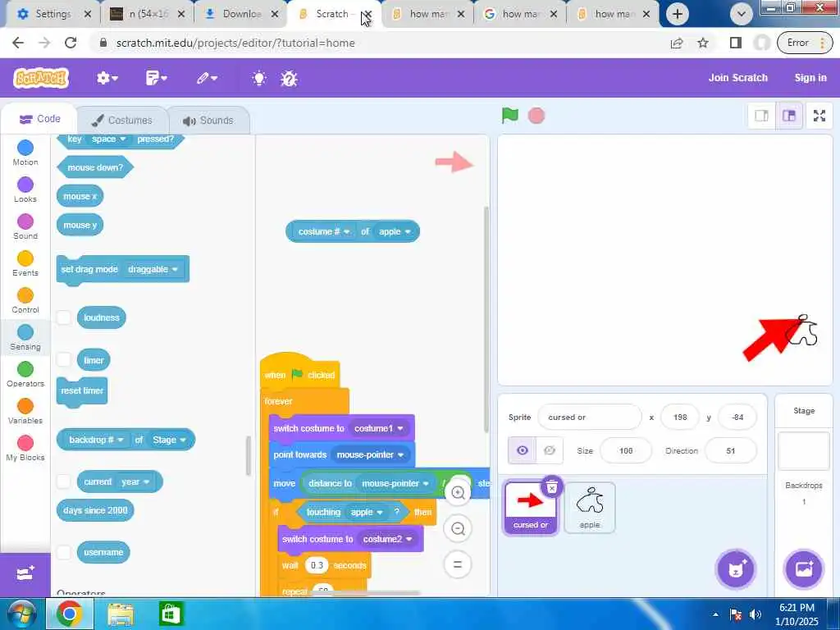Select the Events block category
The image size is (840, 630).
(25, 263)
